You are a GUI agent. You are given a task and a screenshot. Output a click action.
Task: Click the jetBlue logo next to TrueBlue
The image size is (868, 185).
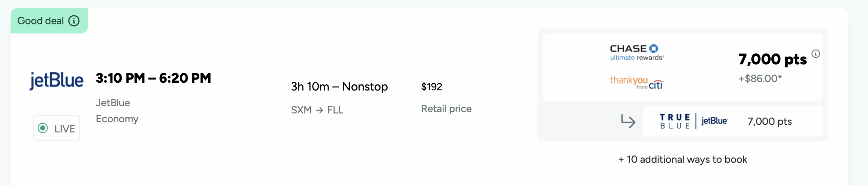(x=714, y=121)
